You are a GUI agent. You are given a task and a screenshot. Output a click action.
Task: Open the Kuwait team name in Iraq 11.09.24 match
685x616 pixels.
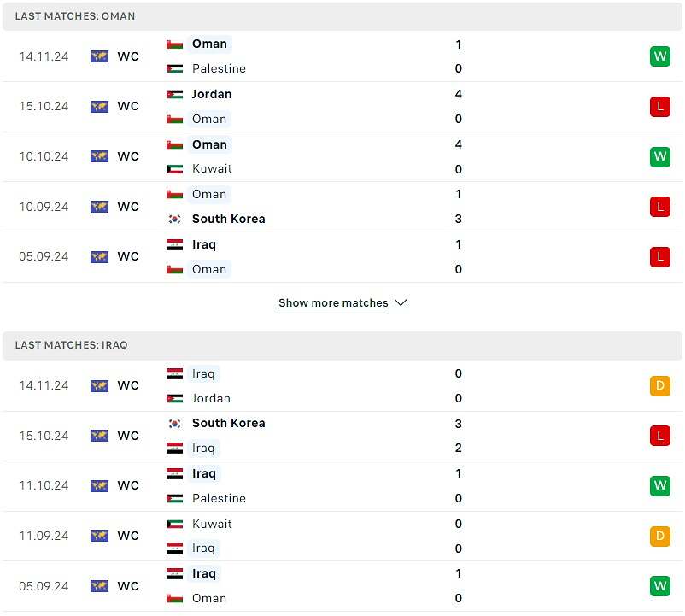[x=212, y=524]
